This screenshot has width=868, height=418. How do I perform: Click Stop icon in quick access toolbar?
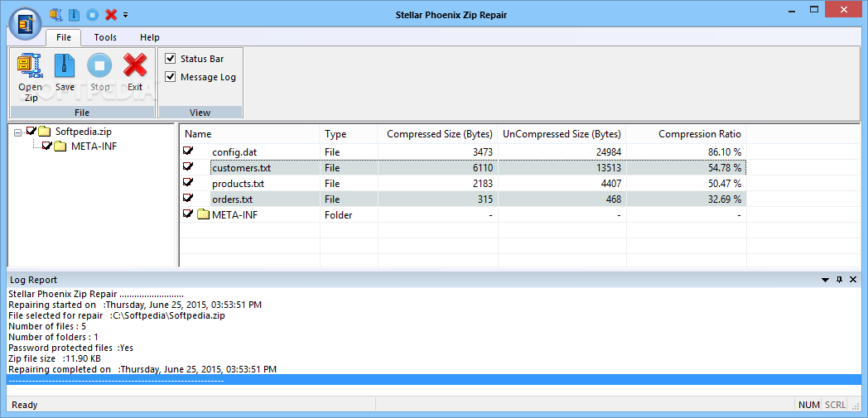point(93,15)
